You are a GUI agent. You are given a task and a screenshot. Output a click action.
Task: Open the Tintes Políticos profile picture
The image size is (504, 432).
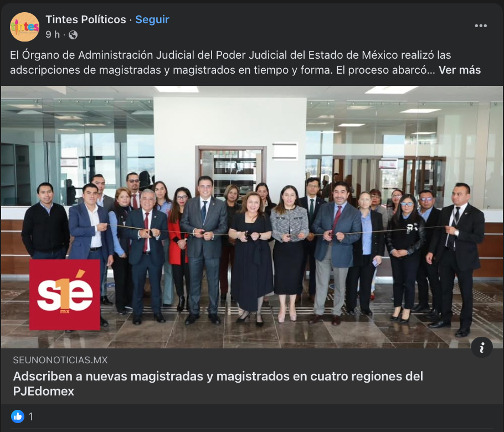point(25,27)
